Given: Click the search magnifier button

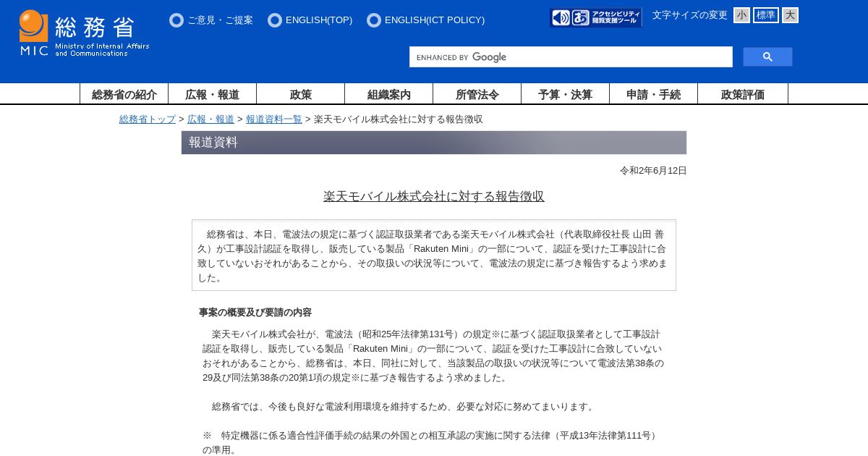Looking at the screenshot, I should click(x=767, y=57).
